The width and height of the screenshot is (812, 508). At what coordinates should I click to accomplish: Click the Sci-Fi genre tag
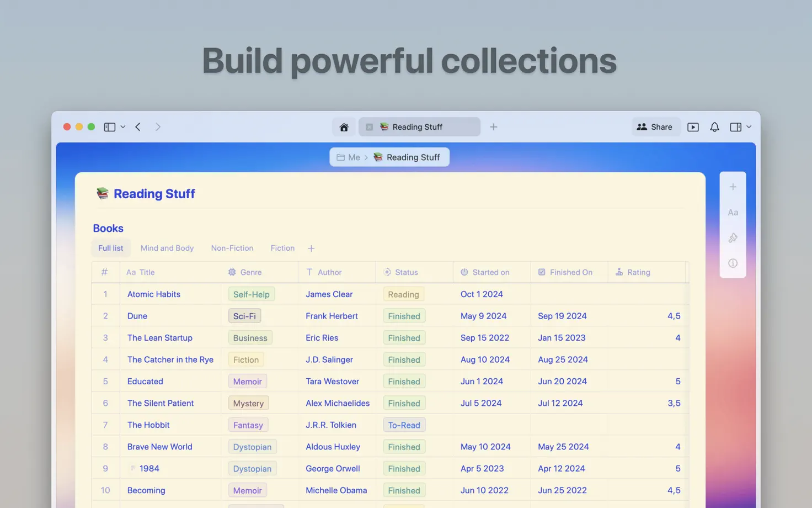click(x=244, y=316)
